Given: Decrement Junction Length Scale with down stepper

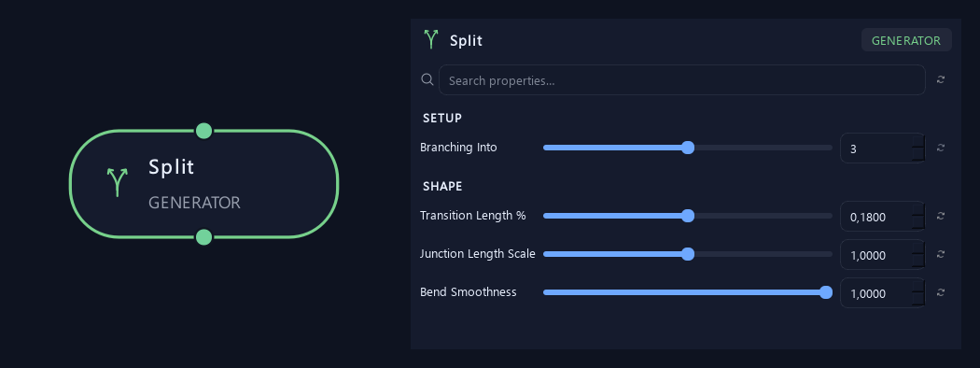Looking at the screenshot, I should (x=918, y=262).
